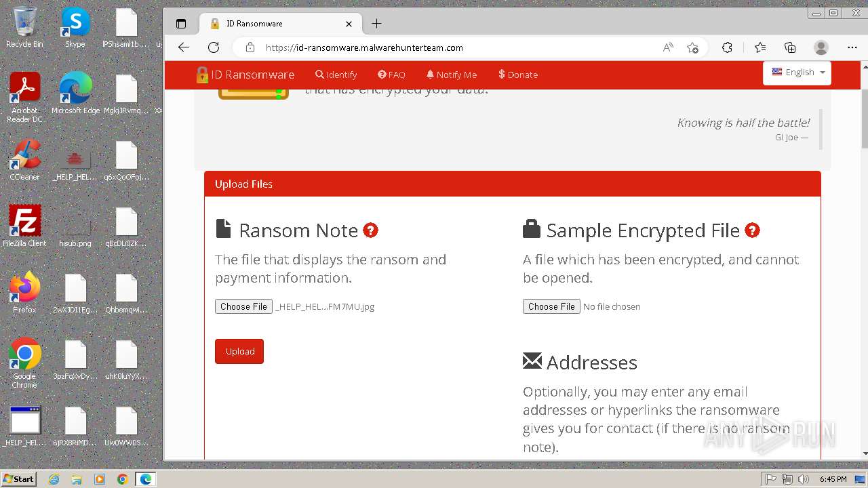Open the FAQ menu item

(392, 75)
